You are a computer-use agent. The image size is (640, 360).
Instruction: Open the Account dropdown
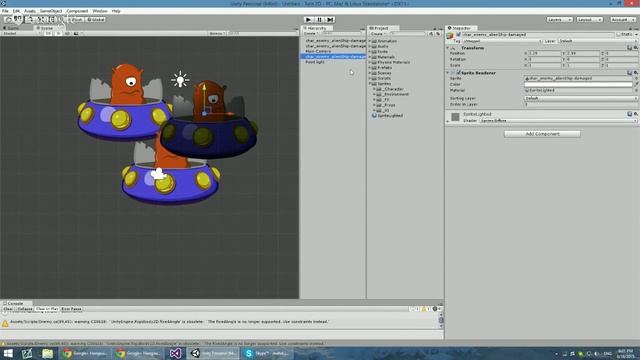(x=622, y=20)
